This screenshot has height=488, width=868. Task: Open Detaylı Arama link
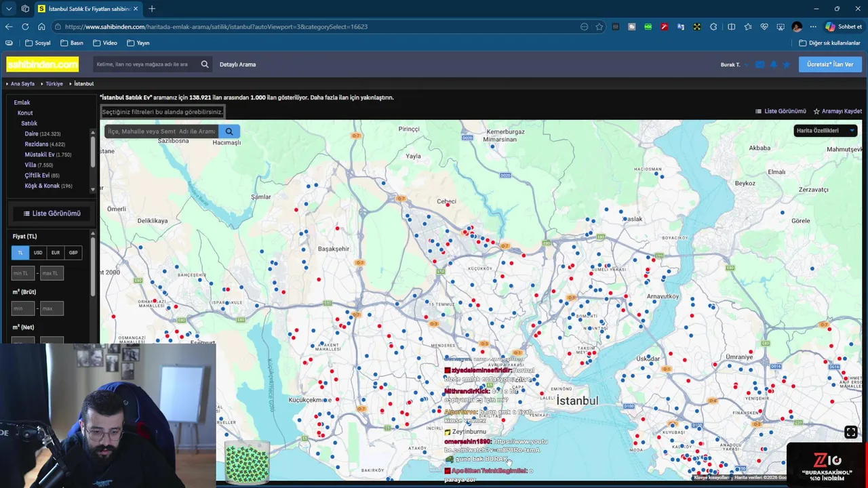coord(237,64)
